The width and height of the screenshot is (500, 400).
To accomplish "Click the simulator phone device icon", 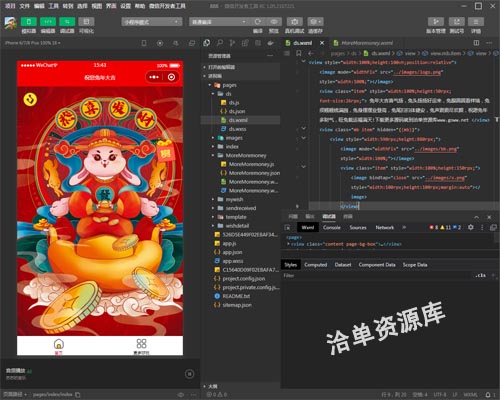I will click(x=144, y=43).
